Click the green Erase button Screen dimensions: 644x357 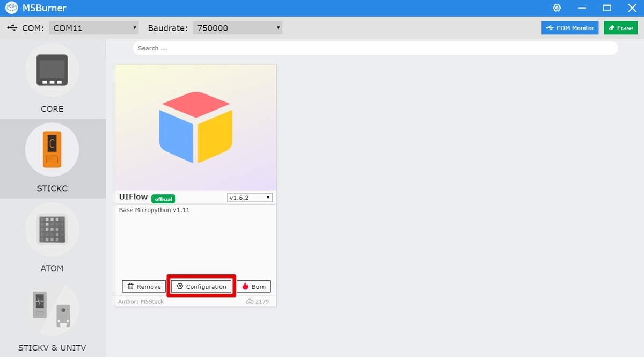(x=621, y=28)
